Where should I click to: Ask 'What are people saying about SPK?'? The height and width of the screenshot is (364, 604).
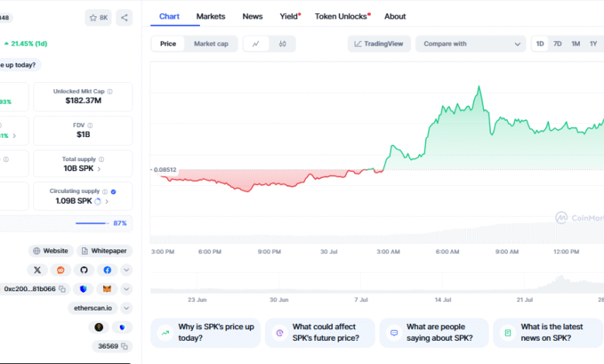tap(434, 333)
